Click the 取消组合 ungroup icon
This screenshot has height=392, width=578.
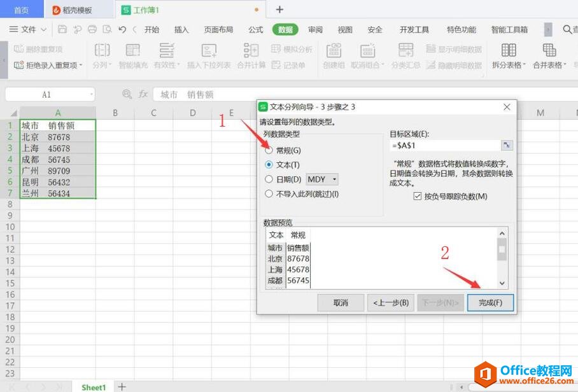point(367,50)
